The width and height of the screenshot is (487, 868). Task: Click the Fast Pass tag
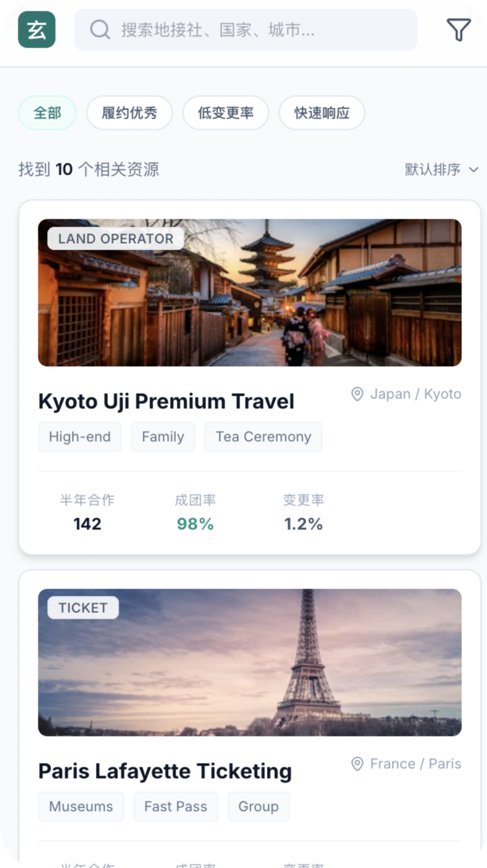176,807
